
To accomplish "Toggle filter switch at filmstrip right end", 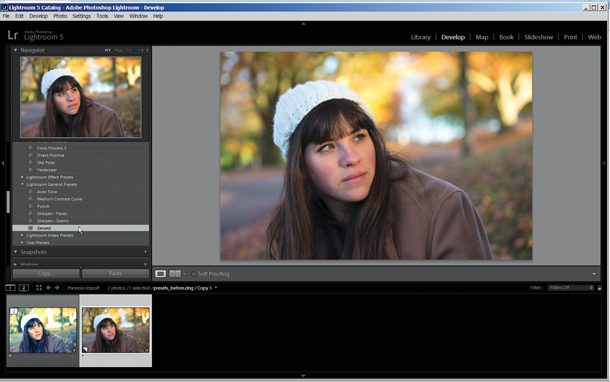I will tap(599, 288).
